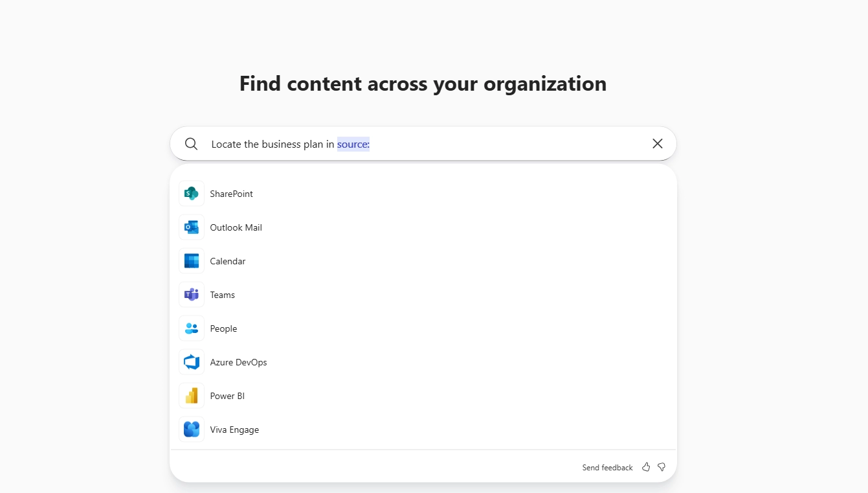
Task: Choose SharePoint from the source suggestions
Action: [231, 193]
